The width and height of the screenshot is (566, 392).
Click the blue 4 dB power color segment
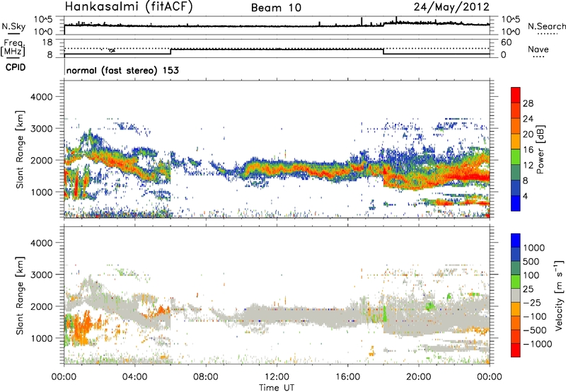tap(516, 203)
